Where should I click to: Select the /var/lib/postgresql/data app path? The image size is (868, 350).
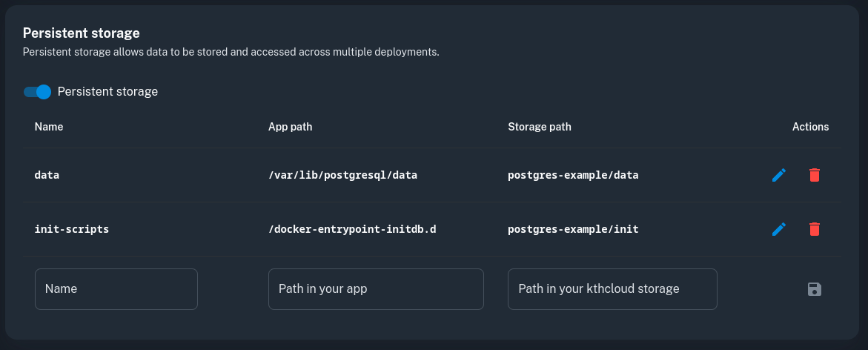(342, 176)
